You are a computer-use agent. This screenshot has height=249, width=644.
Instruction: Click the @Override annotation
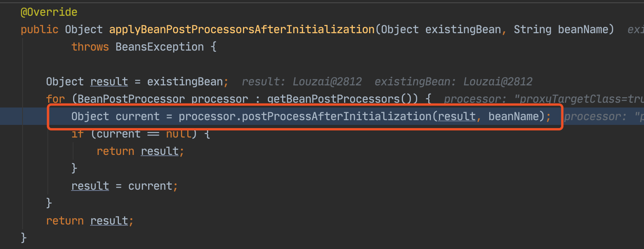point(49,12)
